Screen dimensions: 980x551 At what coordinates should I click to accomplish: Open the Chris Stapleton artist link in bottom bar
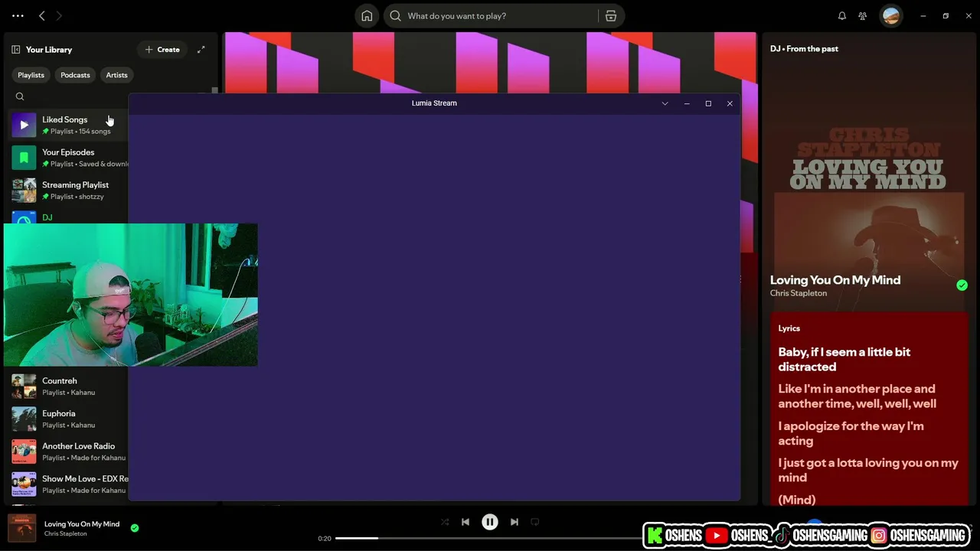point(66,533)
